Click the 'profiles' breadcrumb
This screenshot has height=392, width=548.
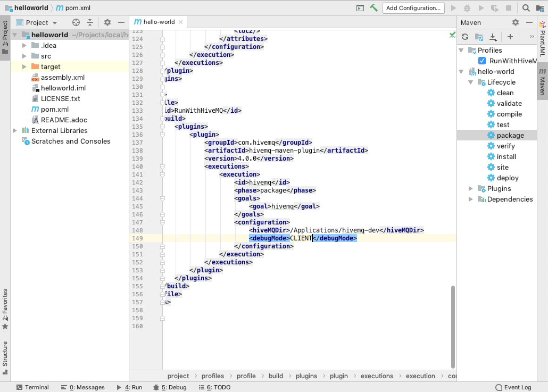pyautogui.click(x=212, y=376)
